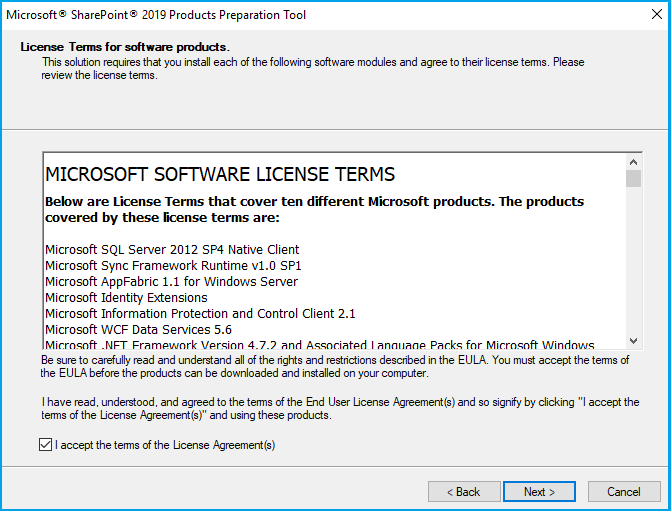Screen dimensions: 671x511
Task: Click the SQL Server 2012 SP4 Native Client line
Action: pyautogui.click(x=172, y=250)
